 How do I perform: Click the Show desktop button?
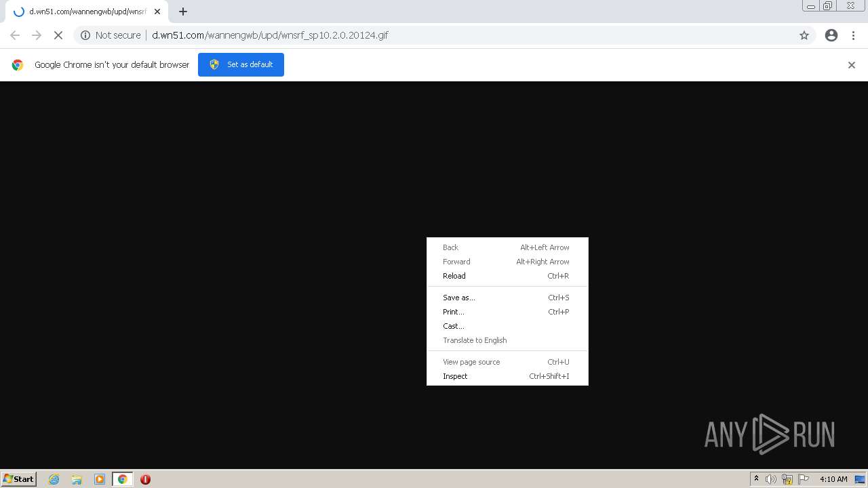coord(861,479)
